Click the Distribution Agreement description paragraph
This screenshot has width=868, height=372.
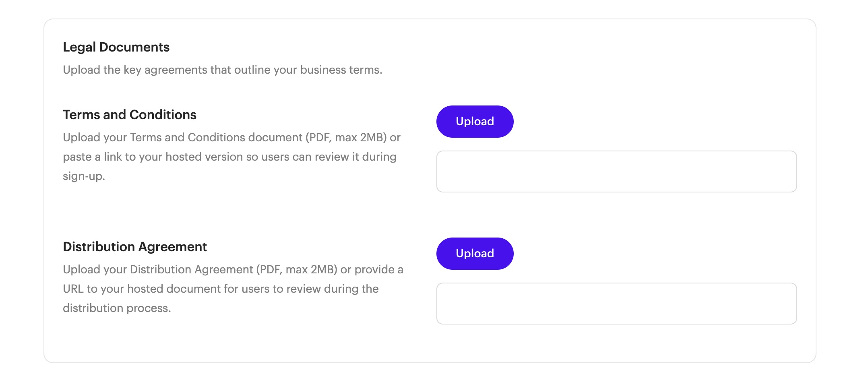click(233, 289)
